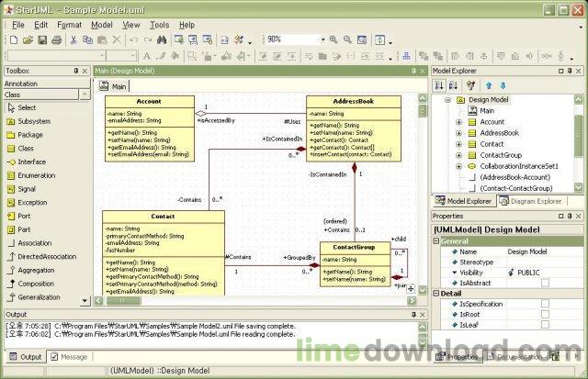Viewport: 588px width, 379px height.
Task: Collapse the Detail properties section
Action: click(436, 294)
